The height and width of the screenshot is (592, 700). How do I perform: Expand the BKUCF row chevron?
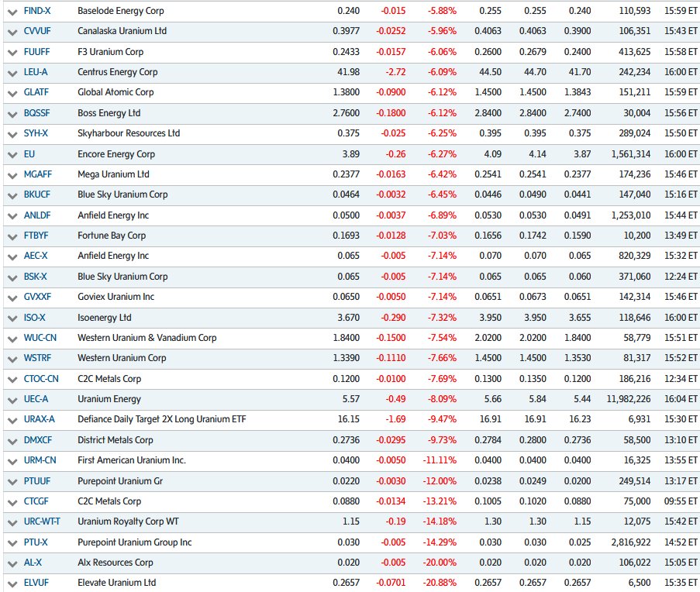point(12,195)
